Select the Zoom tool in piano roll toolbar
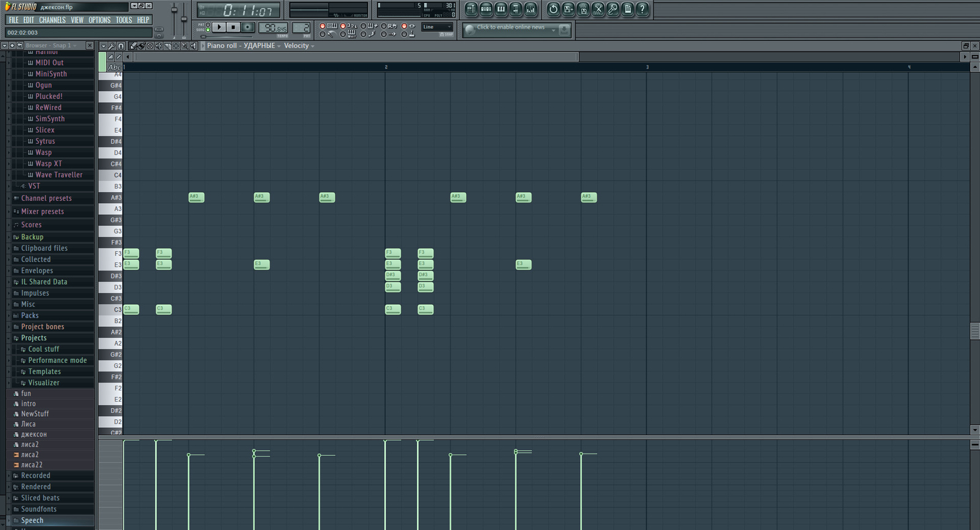Screen dimensions: 980x530 click(x=184, y=46)
